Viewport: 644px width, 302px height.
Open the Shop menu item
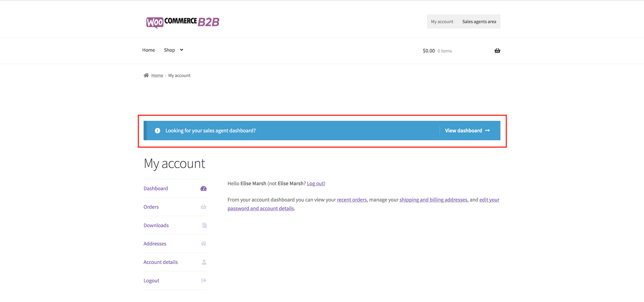[169, 50]
